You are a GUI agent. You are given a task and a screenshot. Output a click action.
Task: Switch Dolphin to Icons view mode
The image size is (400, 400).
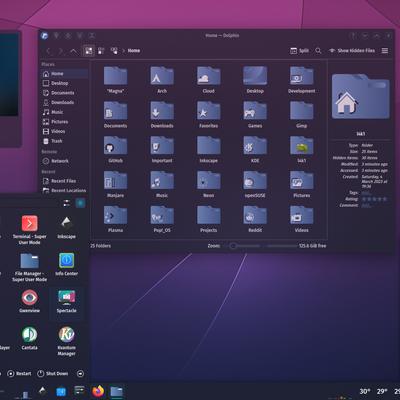click(89, 51)
